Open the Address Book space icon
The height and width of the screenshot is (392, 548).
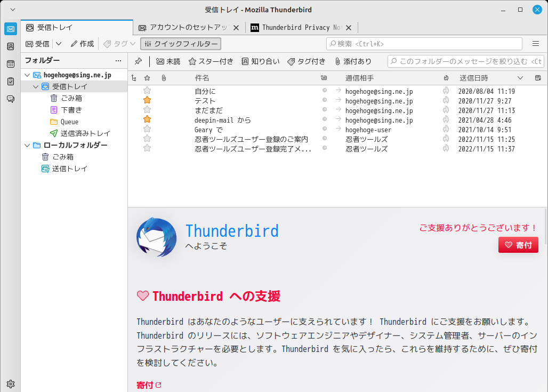[11, 46]
